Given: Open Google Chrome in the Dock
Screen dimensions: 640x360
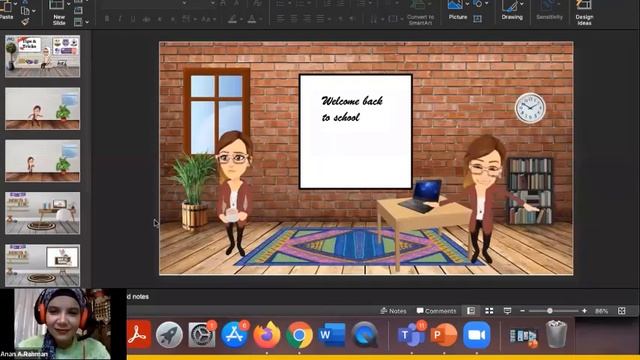Looking at the screenshot, I should click(299, 335).
